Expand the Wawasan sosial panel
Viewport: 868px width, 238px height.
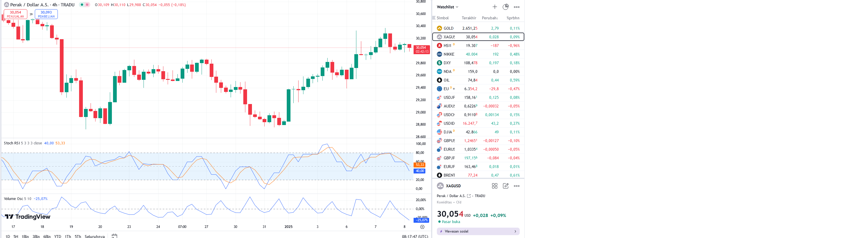tap(478, 231)
